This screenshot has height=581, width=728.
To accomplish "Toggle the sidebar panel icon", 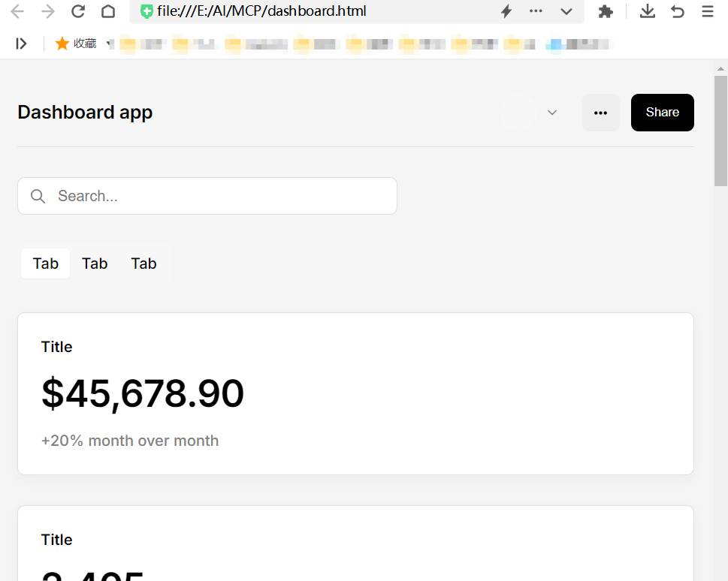I will tap(21, 44).
